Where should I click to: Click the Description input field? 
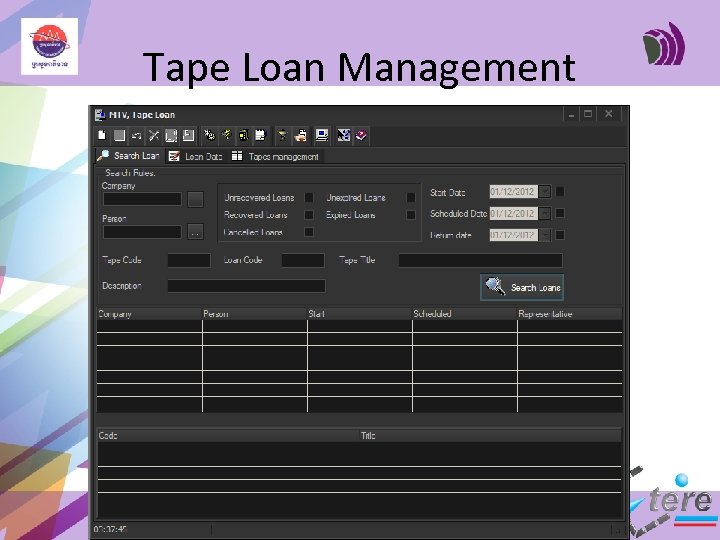pos(247,286)
